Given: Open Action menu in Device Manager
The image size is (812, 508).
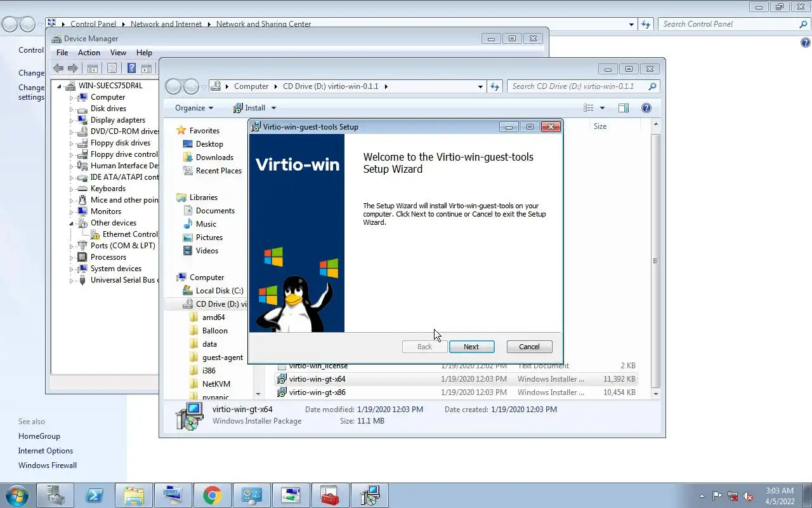Looking at the screenshot, I should pos(89,53).
